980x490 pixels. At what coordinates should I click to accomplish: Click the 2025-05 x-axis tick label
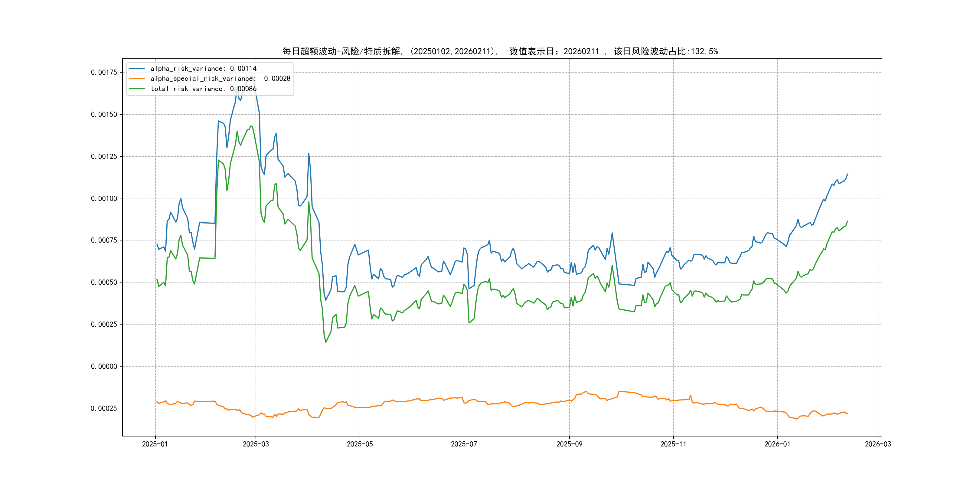point(360,444)
